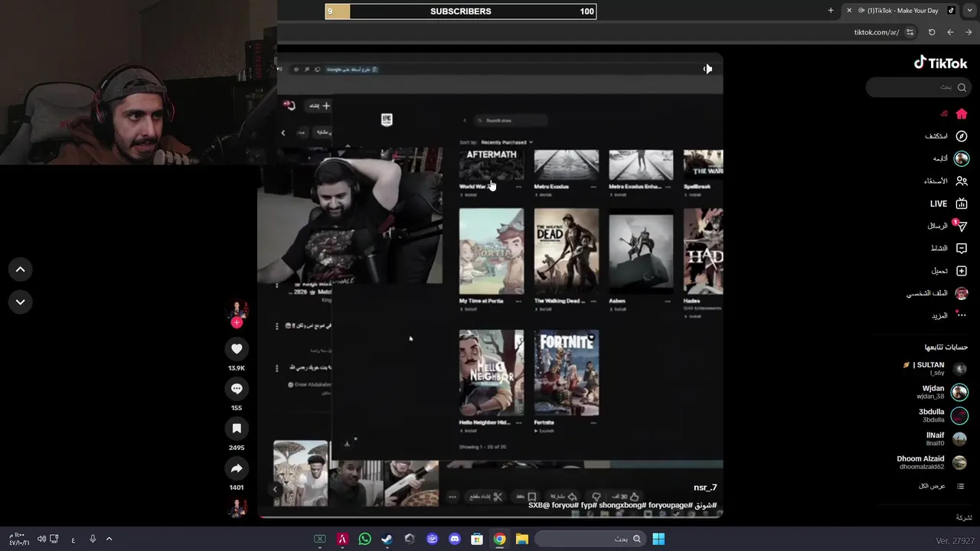
Task: Focus the TikTok search field
Action: click(x=917, y=87)
